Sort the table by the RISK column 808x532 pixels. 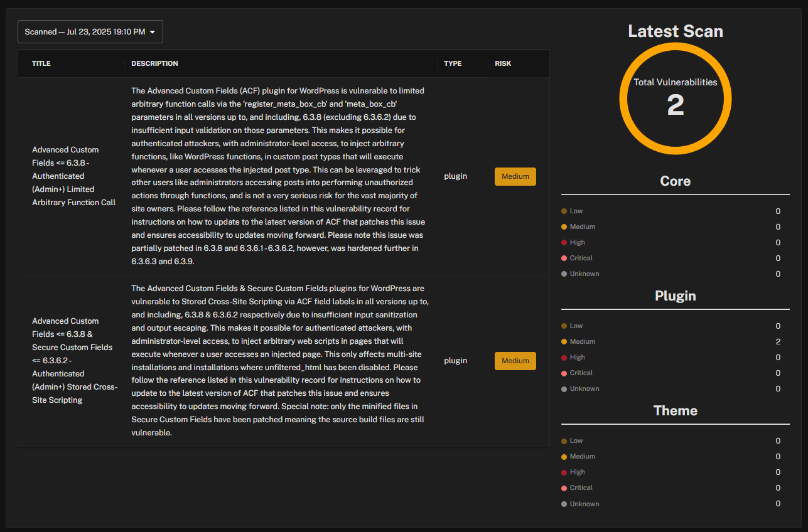pos(503,63)
